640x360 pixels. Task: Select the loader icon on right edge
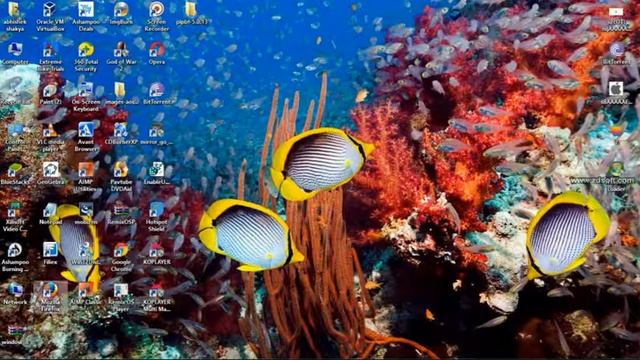pos(616,170)
